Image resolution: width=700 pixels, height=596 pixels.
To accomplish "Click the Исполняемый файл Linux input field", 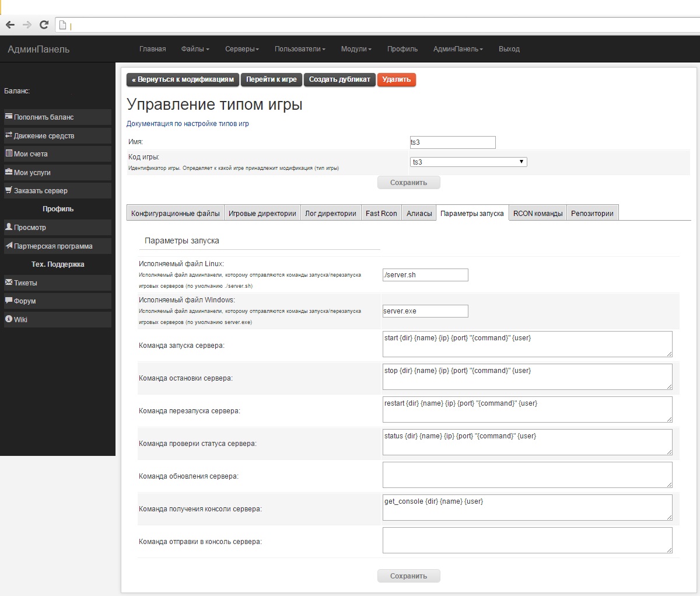I will (425, 275).
